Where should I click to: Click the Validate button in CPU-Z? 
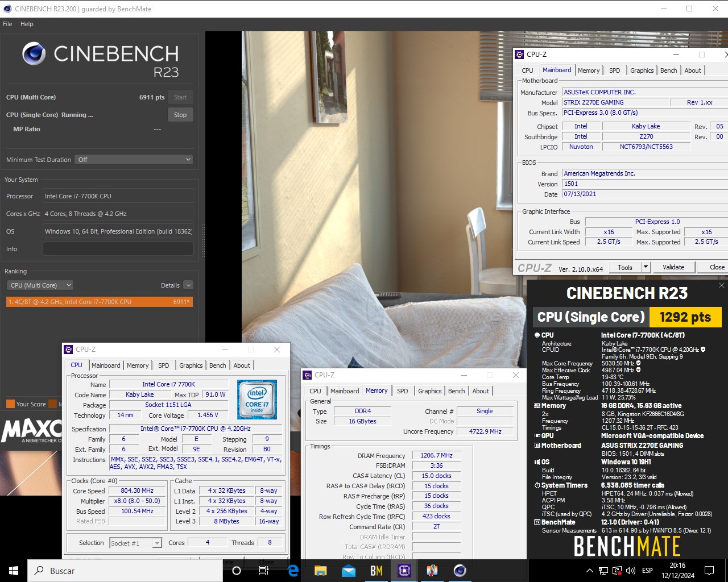coord(673,267)
